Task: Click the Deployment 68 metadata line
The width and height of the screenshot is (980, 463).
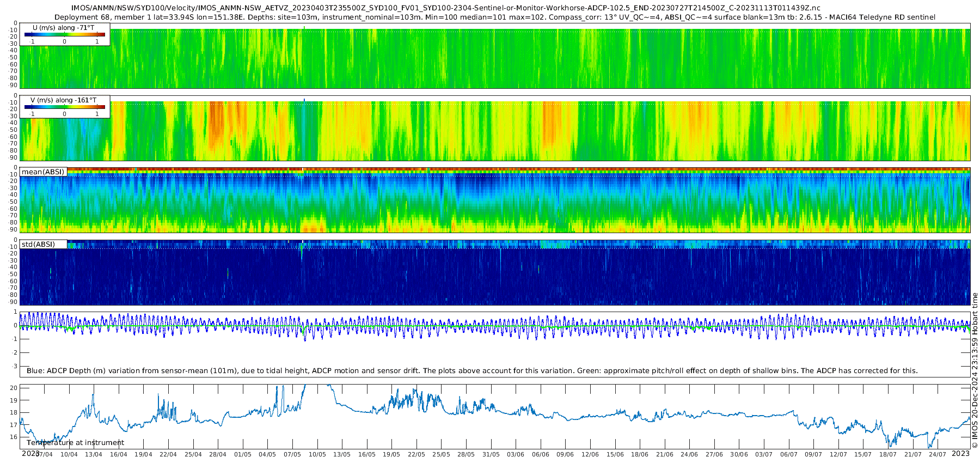Action: (x=495, y=17)
